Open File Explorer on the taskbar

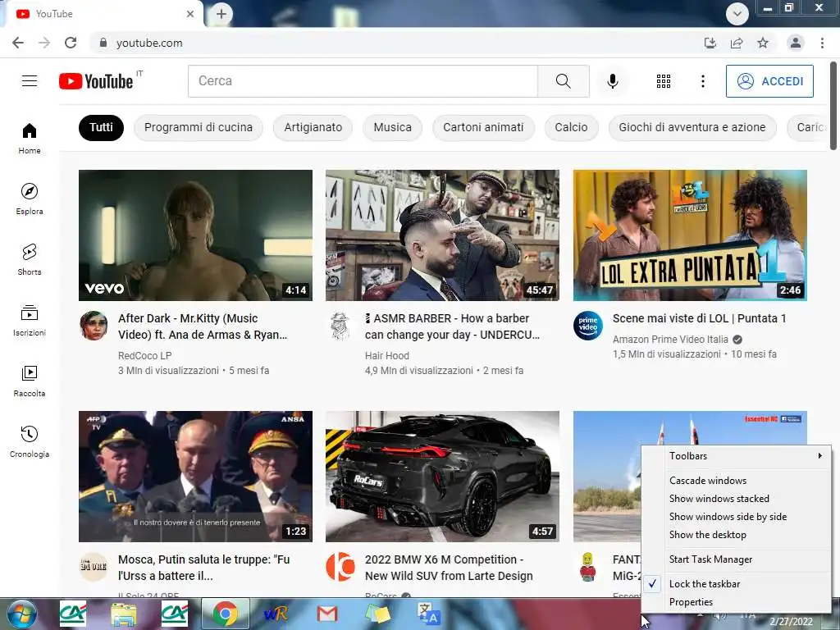tap(123, 614)
